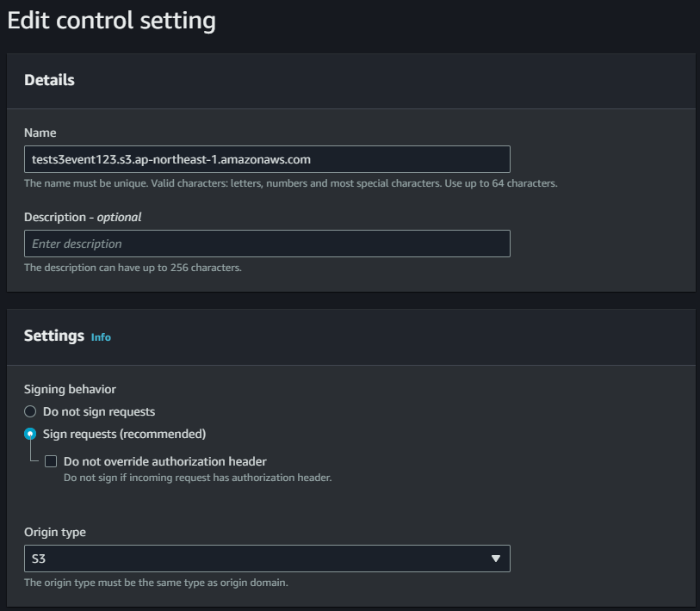Click the Name input field
Screen dimensions: 700x611
pyautogui.click(x=267, y=159)
